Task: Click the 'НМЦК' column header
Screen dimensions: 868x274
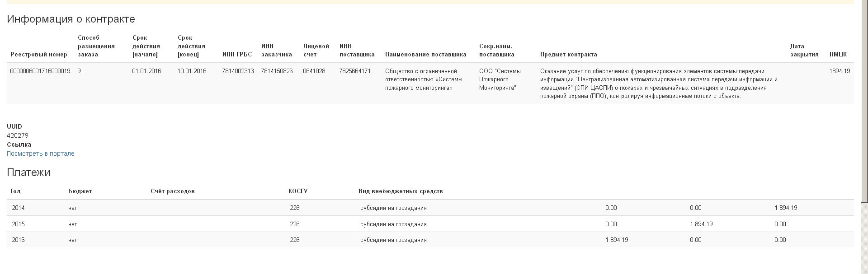Action: (x=838, y=55)
